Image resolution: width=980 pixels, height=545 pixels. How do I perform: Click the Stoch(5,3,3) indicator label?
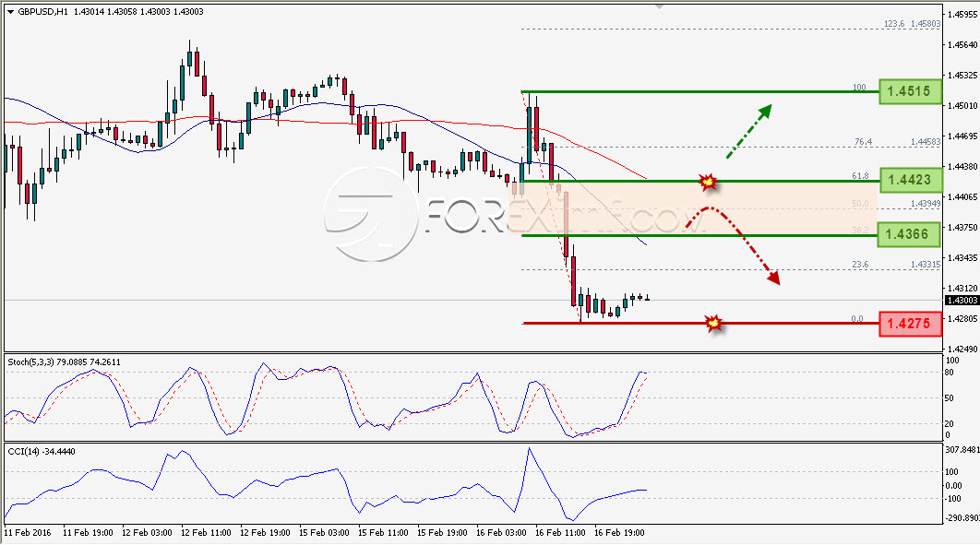(63, 362)
